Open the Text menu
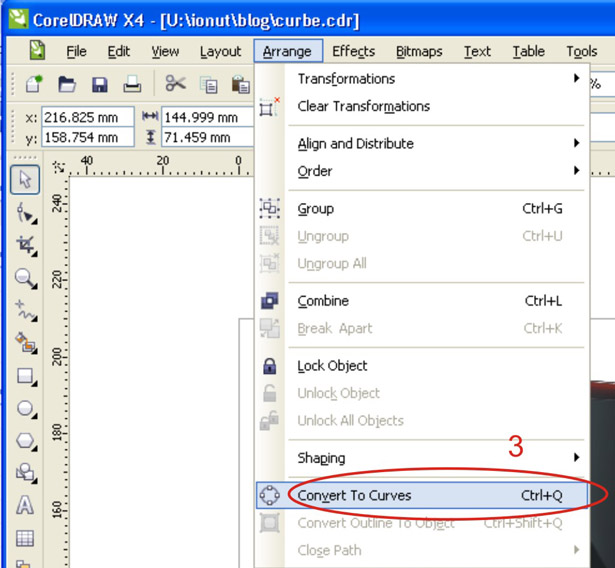Screen dimensions: 615x568 click(x=477, y=51)
